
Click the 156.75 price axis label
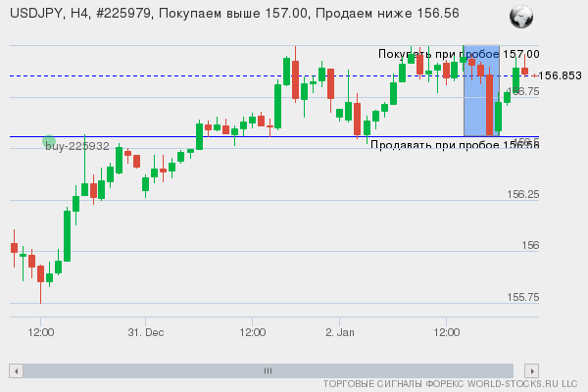click(523, 91)
